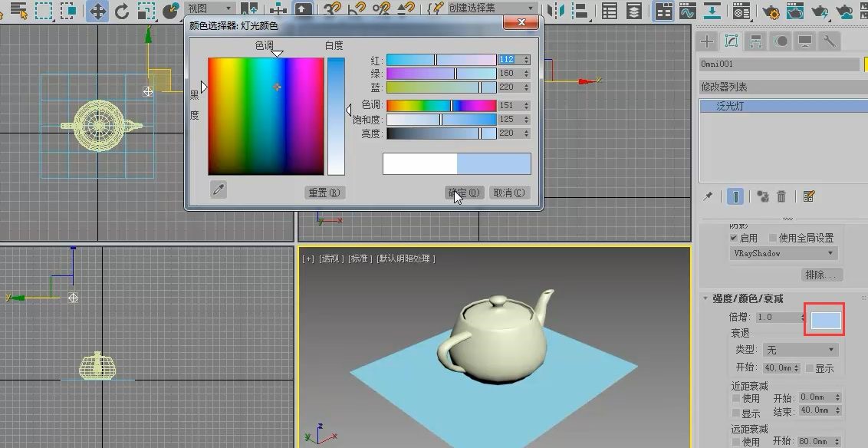Click the pin stack icon
Viewport: 868px width, 448px height.
pyautogui.click(x=708, y=196)
